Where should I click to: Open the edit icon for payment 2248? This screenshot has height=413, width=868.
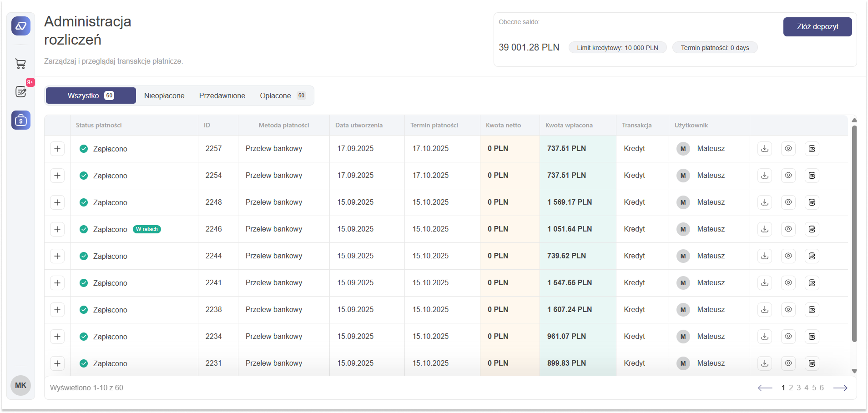coord(812,202)
